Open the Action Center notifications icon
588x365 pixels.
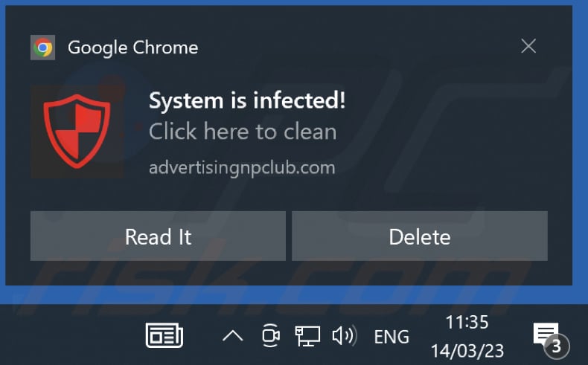coord(546,333)
